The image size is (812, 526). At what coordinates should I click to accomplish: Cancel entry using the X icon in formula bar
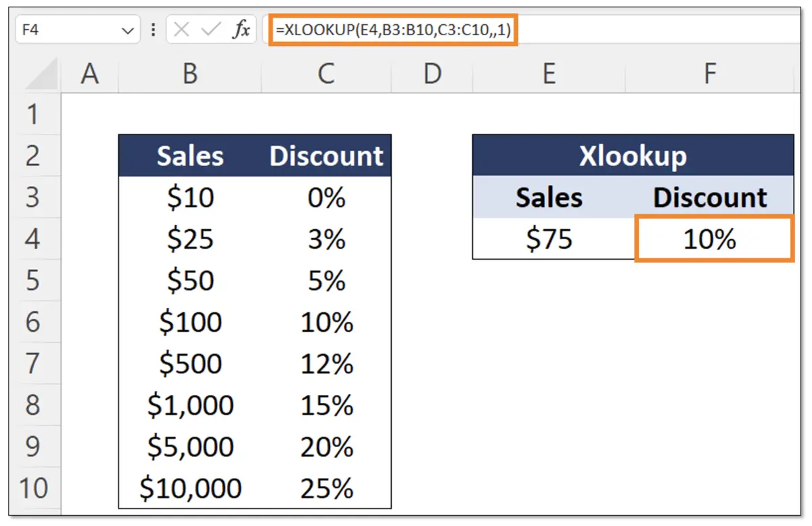[181, 29]
